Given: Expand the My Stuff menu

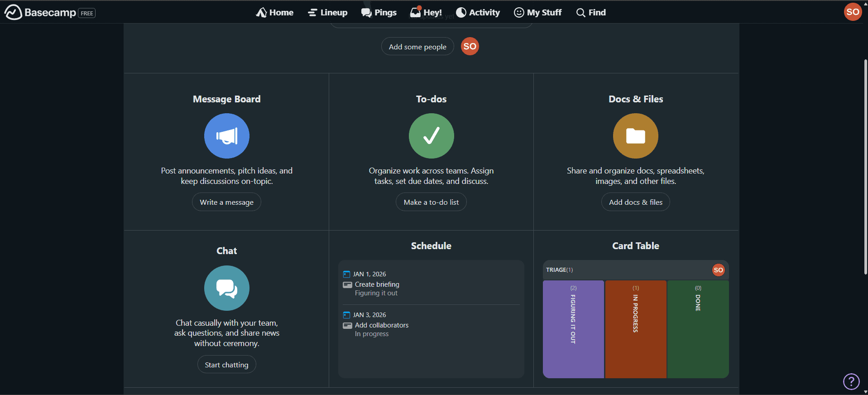Looking at the screenshot, I should [x=537, y=13].
